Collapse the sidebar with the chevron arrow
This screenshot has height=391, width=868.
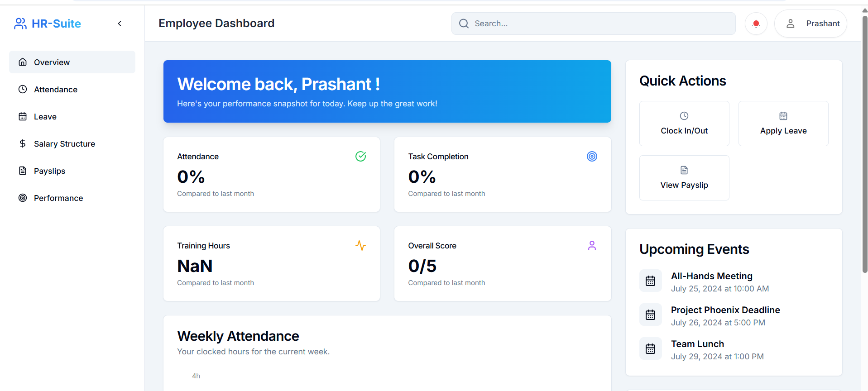tap(120, 24)
